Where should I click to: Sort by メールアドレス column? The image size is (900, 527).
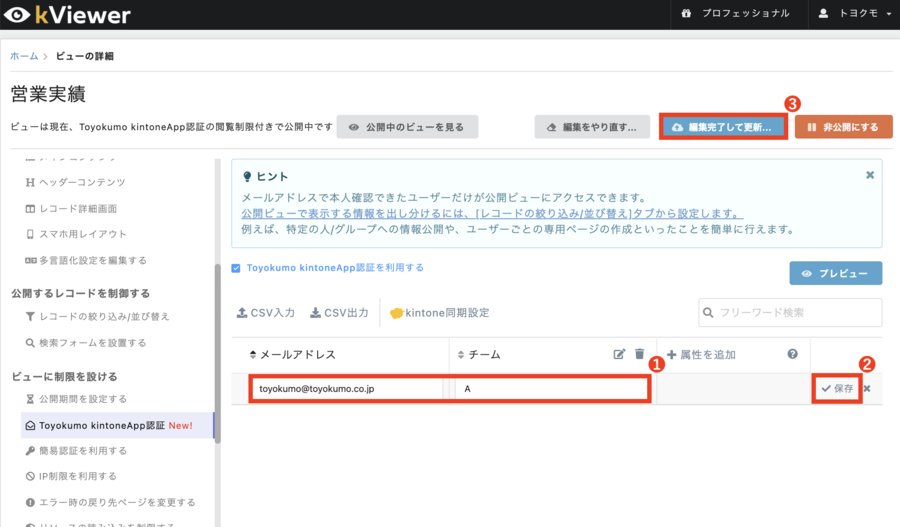292,355
